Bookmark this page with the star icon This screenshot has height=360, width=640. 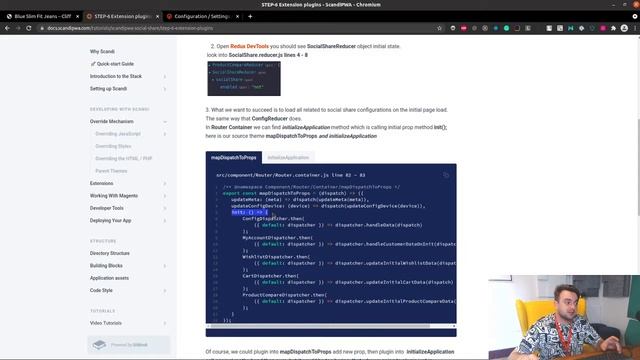click(x=440, y=28)
